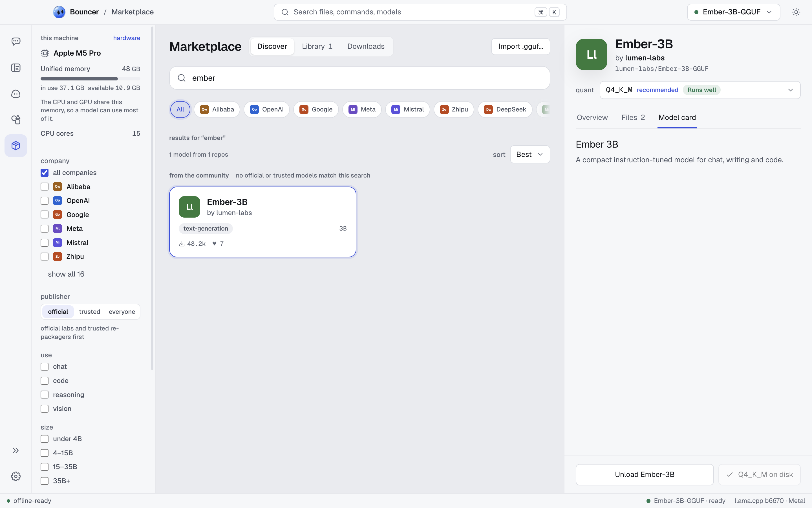Check the Alibaba company checkbox
The width and height of the screenshot is (812, 508).
(45, 187)
